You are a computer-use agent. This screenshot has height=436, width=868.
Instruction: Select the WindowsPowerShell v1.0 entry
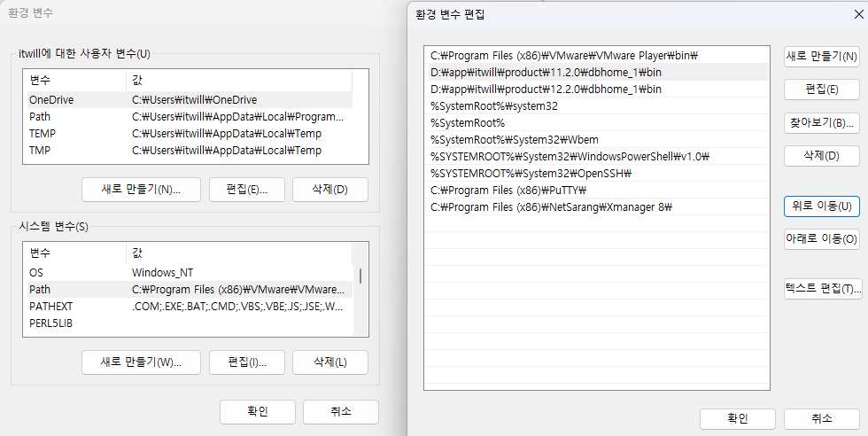(597, 156)
